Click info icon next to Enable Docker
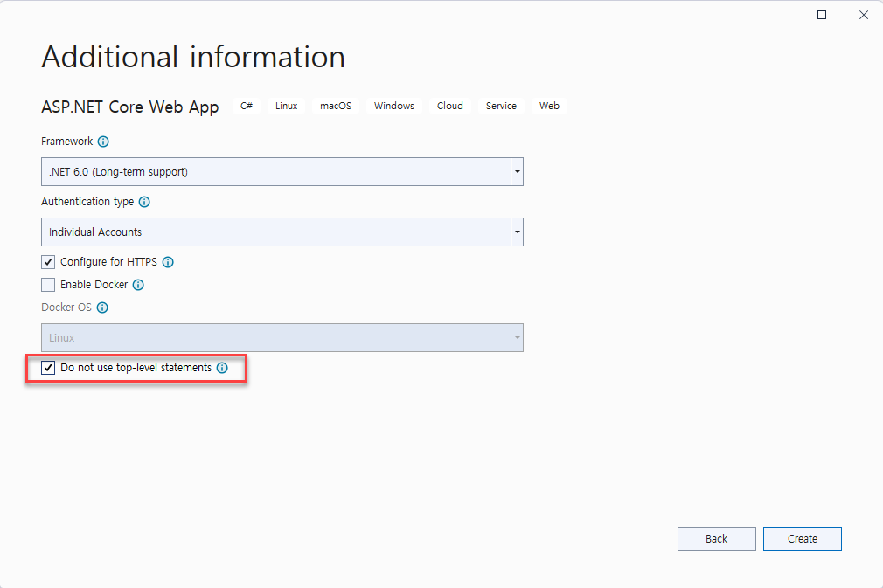This screenshot has height=588, width=883. pos(138,285)
